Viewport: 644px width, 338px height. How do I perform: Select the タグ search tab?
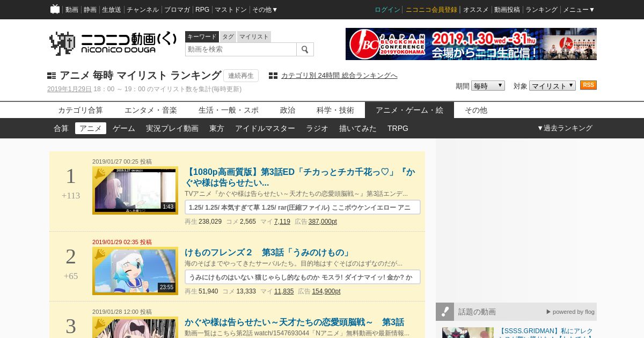tap(228, 36)
